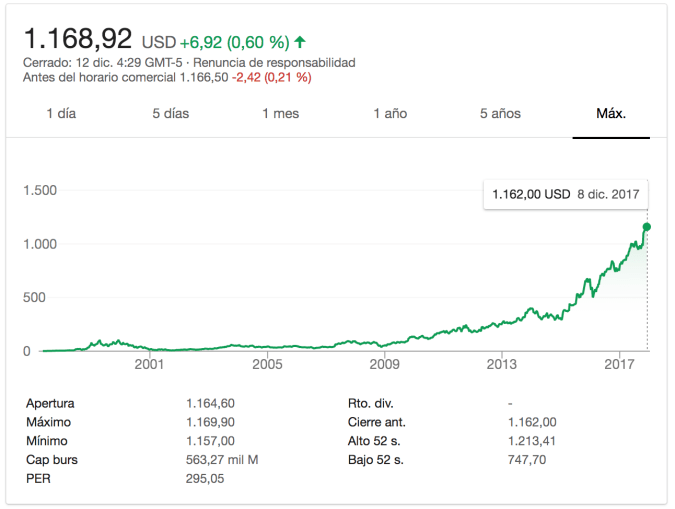Click the pre-market price 1.166,50
The height and width of the screenshot is (509, 675).
click(x=204, y=78)
